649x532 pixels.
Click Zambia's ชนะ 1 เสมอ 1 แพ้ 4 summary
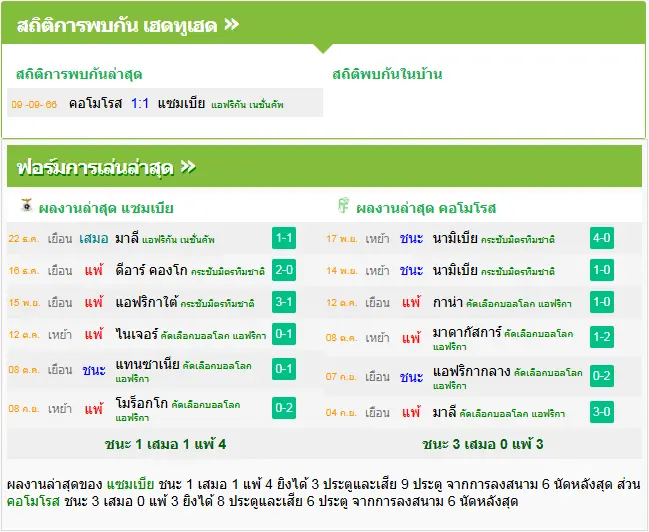coord(166,444)
